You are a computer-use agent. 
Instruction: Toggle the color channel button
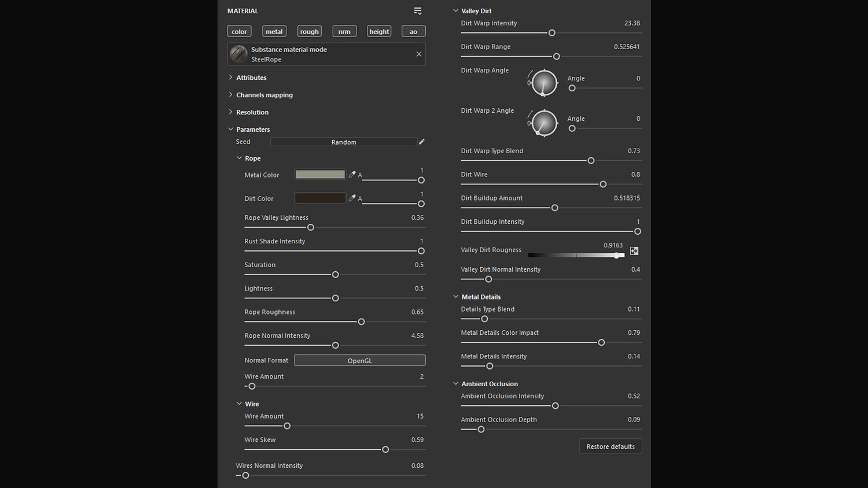pyautogui.click(x=239, y=32)
